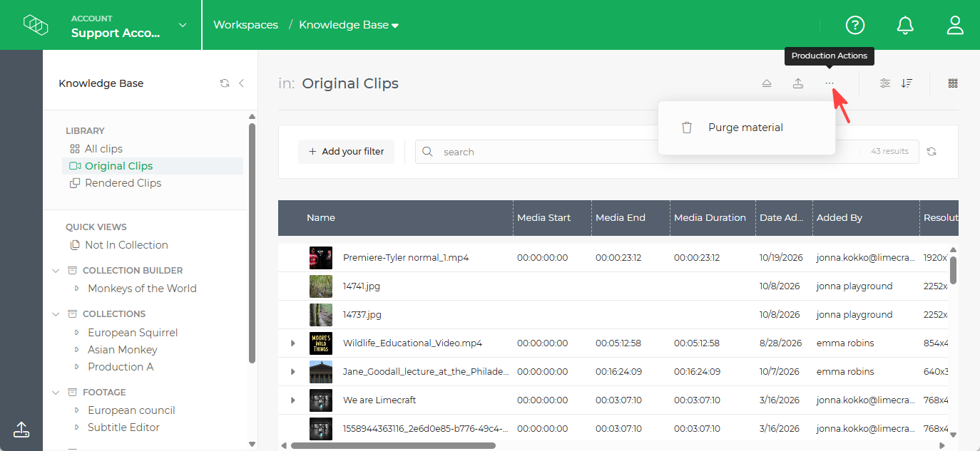Switch to grid view icon
The image size is (980, 451).
click(953, 83)
